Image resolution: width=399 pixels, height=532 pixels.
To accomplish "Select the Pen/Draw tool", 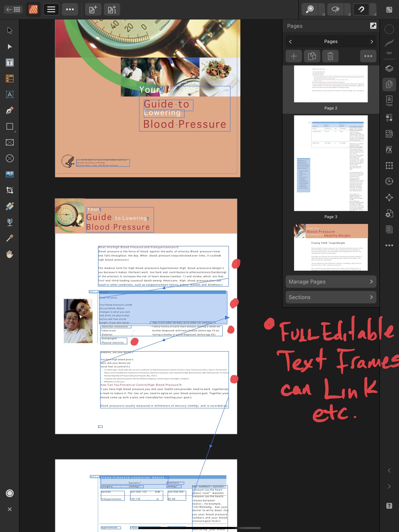I will [x=9, y=110].
